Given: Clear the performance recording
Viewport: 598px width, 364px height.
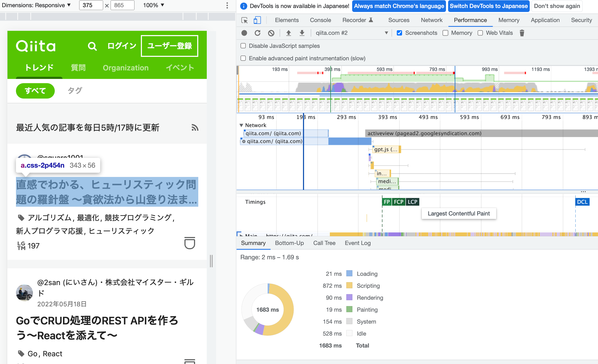Looking at the screenshot, I should coord(271,33).
